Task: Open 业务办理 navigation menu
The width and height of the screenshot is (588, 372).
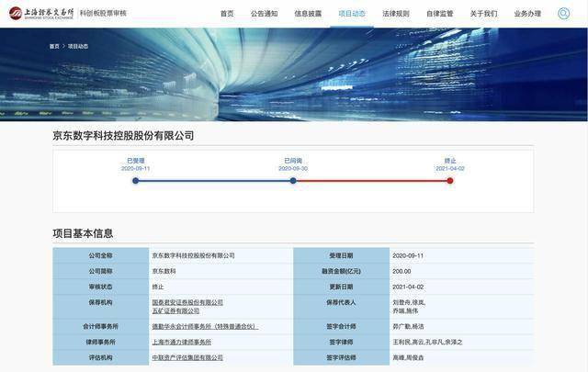Action: point(527,14)
